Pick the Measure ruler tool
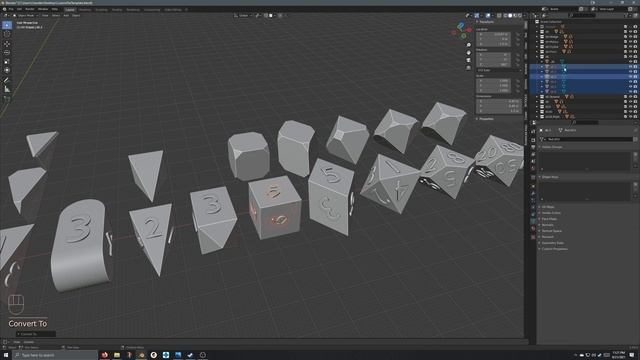Image resolution: width=640 pixels, height=360 pixels. 7,89
